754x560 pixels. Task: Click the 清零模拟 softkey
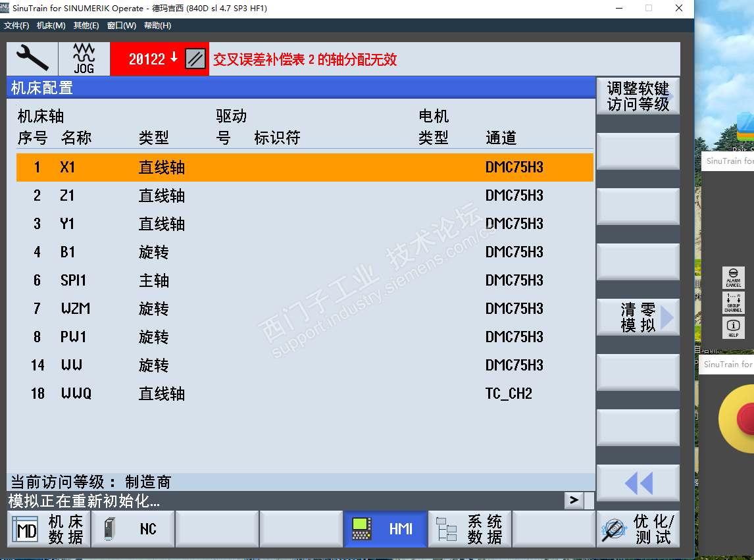tap(638, 317)
